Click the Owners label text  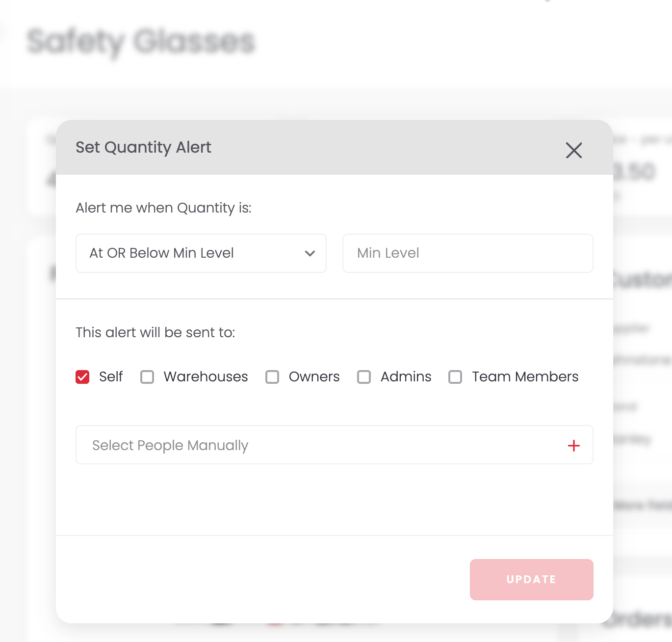(314, 377)
